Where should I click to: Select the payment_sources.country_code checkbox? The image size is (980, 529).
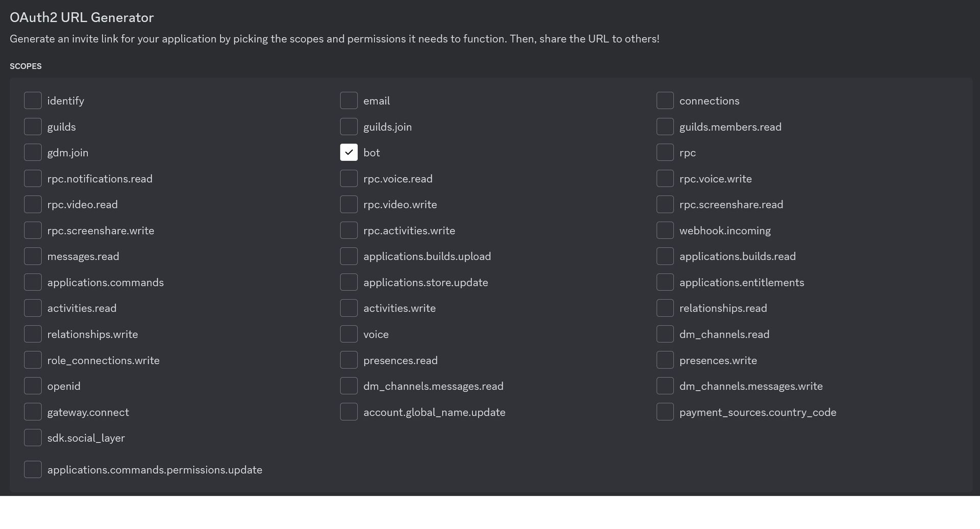coord(665,412)
